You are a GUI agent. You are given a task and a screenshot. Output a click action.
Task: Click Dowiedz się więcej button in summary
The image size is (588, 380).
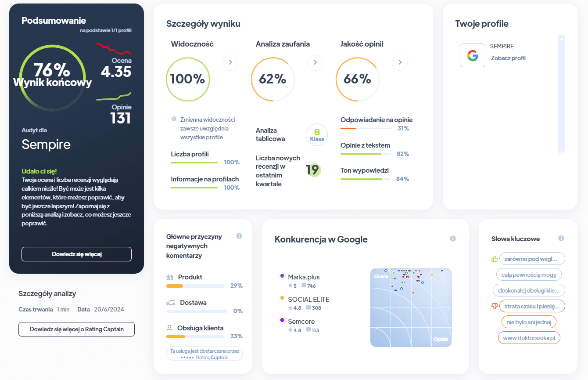(76, 254)
